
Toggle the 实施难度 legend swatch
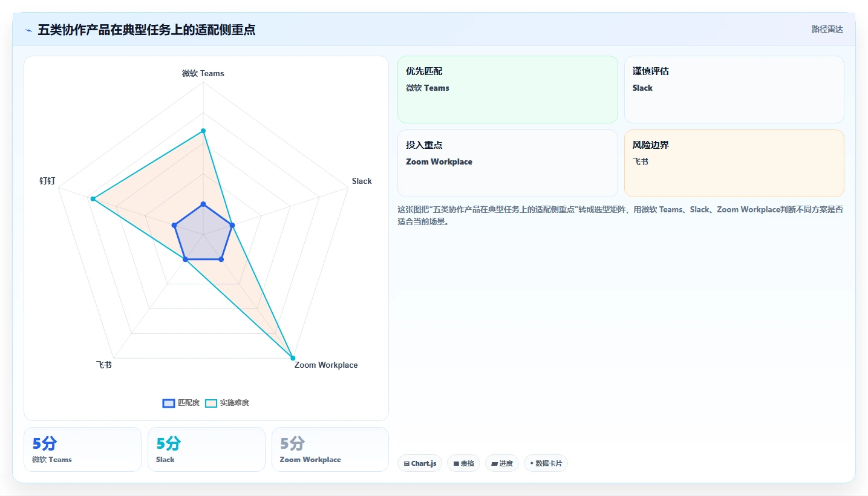click(x=211, y=403)
